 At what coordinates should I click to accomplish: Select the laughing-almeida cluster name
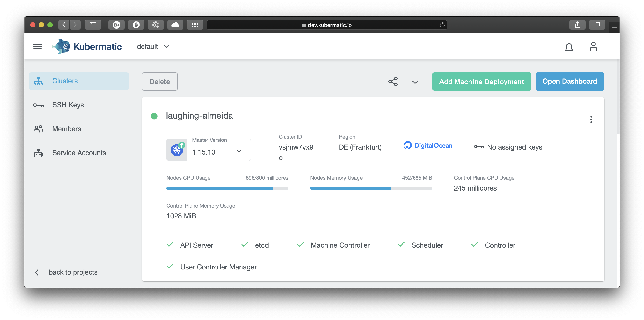(199, 116)
